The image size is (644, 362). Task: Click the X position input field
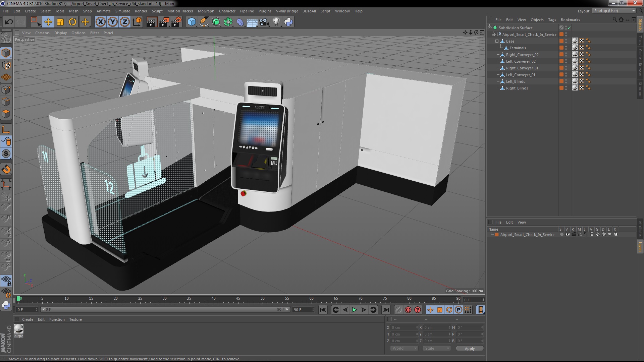tap(405, 327)
